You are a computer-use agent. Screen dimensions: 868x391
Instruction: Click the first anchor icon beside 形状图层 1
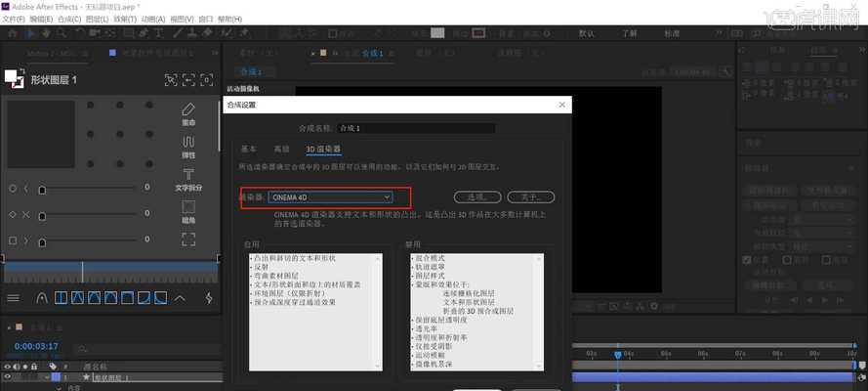point(171,80)
